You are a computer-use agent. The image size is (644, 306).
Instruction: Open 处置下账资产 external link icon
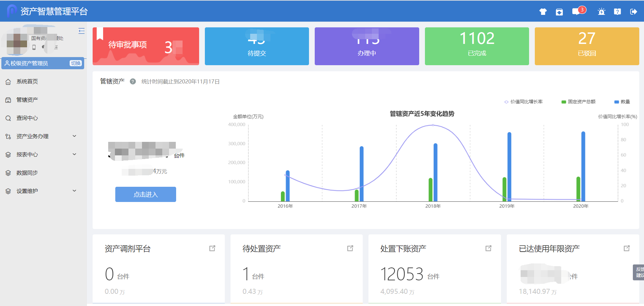[x=488, y=248]
